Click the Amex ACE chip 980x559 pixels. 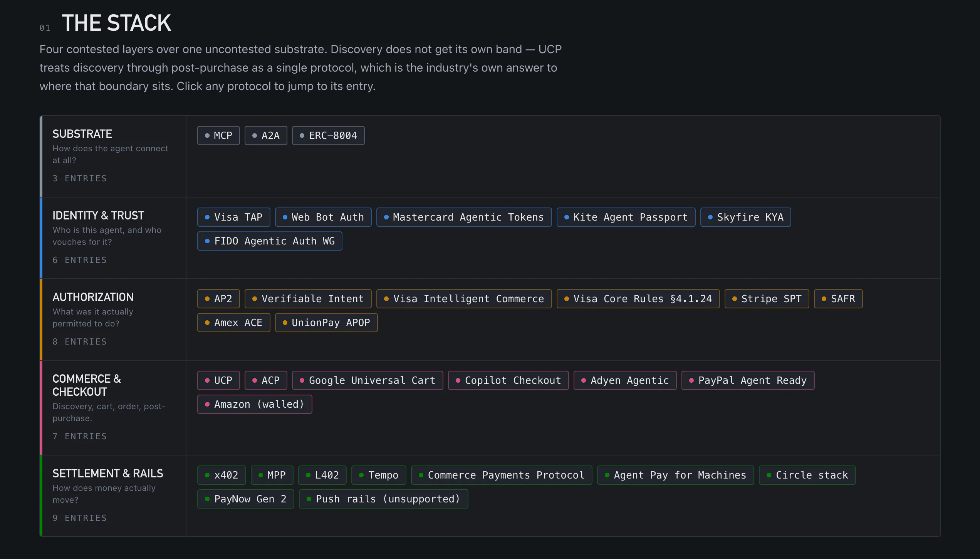click(x=234, y=323)
